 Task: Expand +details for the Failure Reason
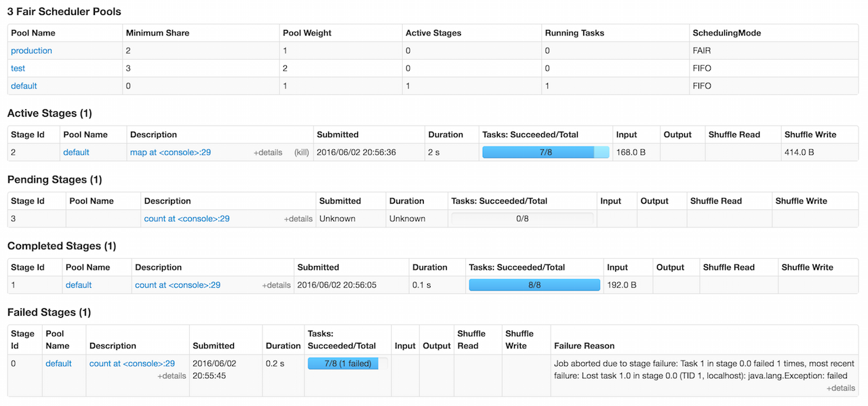(x=841, y=388)
